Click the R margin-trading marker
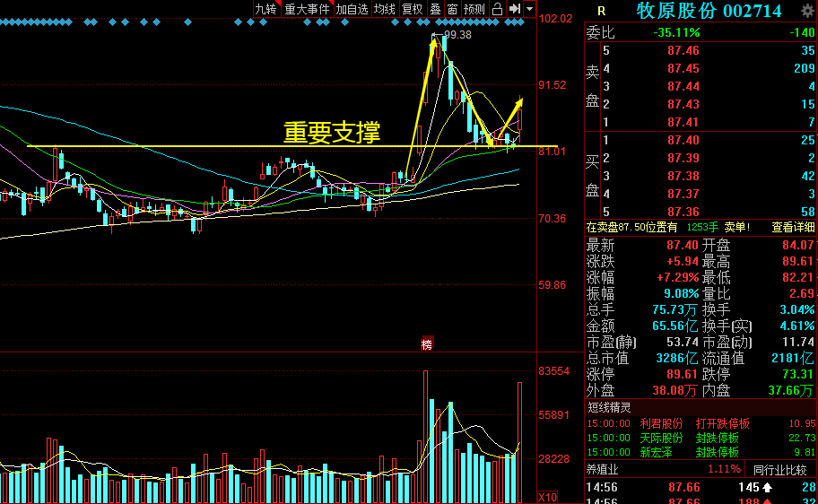 tap(602, 11)
